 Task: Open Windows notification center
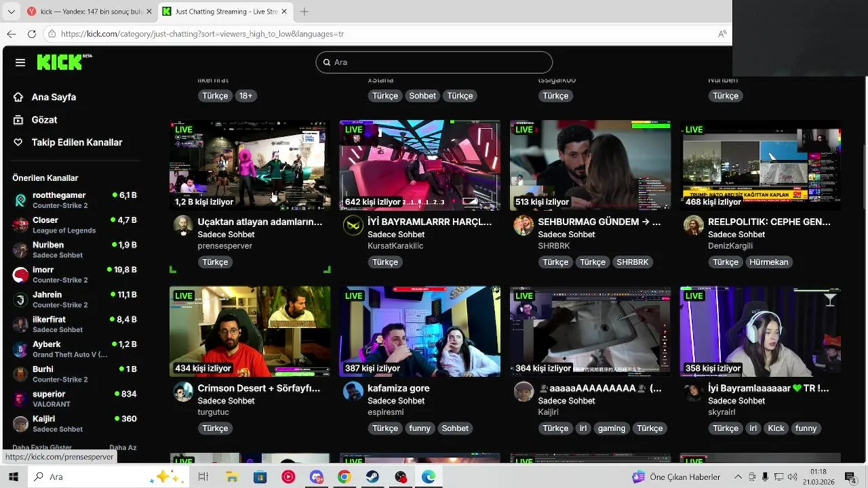[850, 477]
